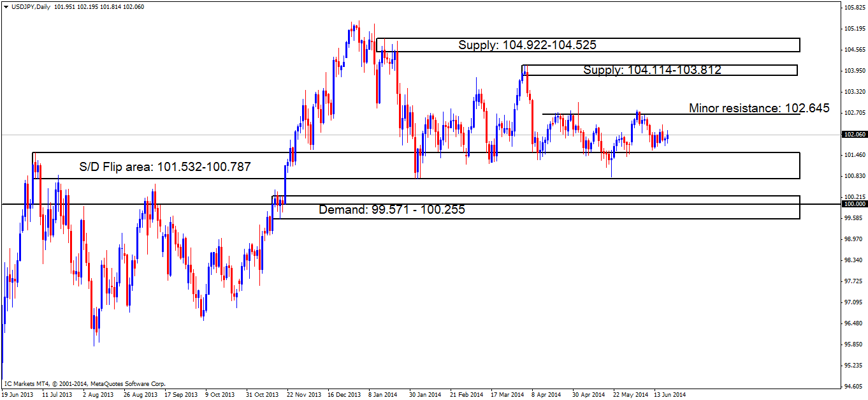This screenshot has width=868, height=400.
Task: Click the 105.825 price on the axis
Action: click(x=854, y=8)
